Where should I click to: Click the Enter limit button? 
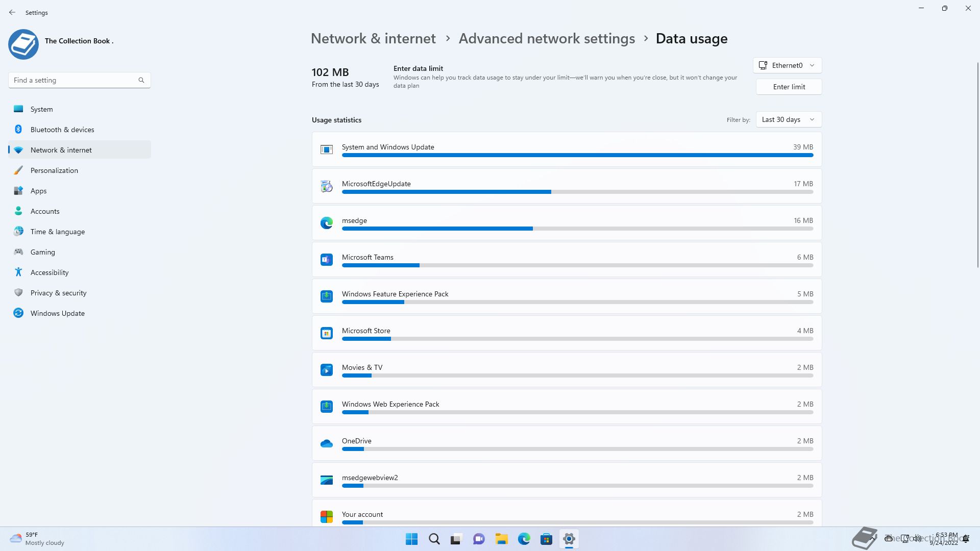click(x=789, y=87)
